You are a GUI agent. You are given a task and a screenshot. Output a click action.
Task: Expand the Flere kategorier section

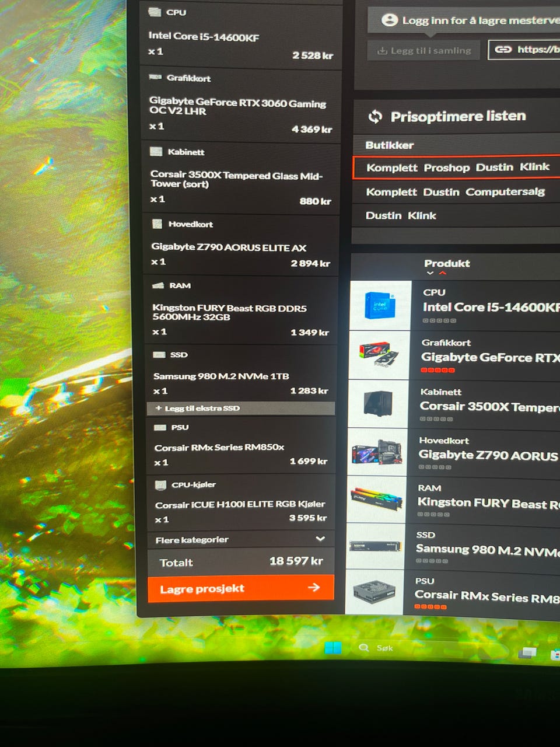pos(240,539)
